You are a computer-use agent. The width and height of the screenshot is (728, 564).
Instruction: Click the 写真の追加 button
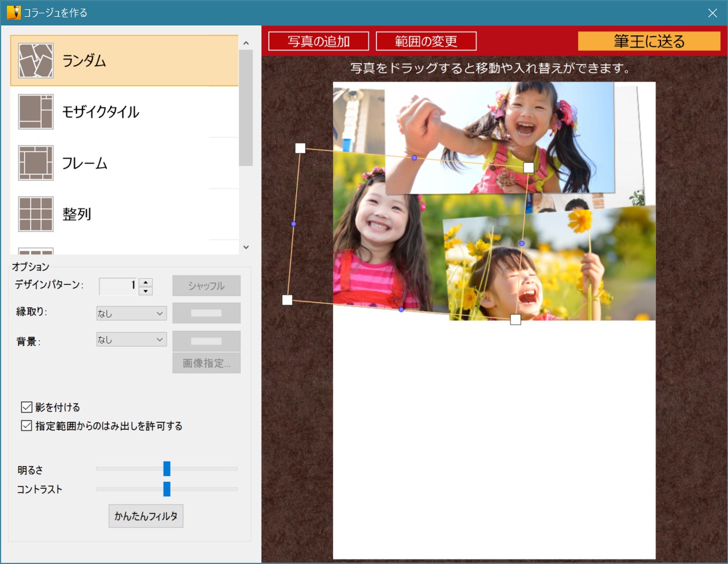tap(319, 41)
